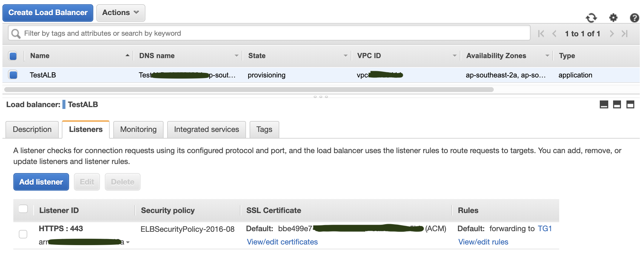Open settings gear icon
The image size is (644, 259).
click(x=613, y=18)
